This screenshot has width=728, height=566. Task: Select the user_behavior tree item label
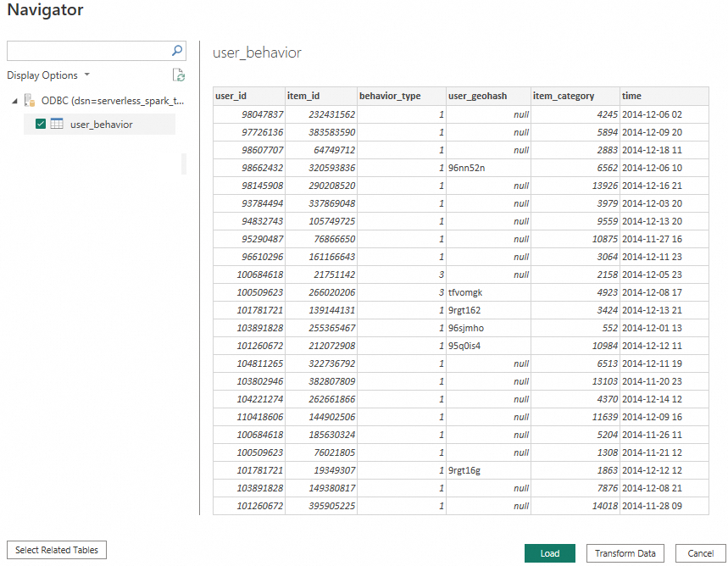[101, 125]
